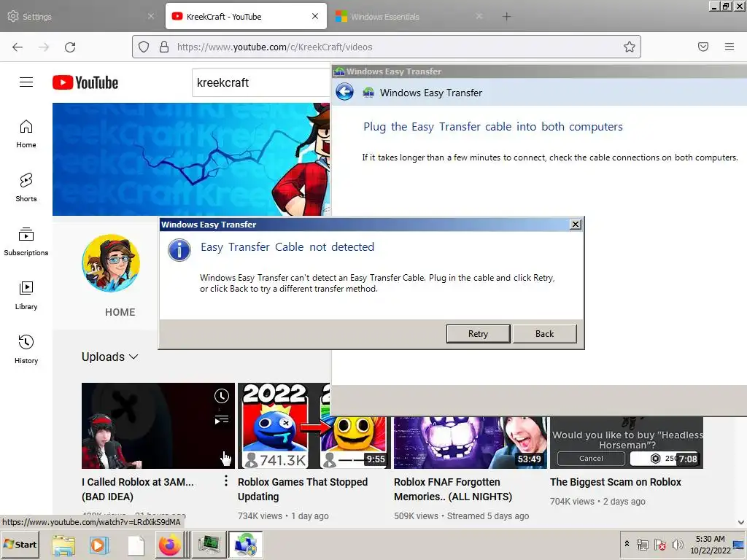Select the KreekCraft - YouTube tab
Image resolution: width=747 pixels, height=560 pixels.
246,17
